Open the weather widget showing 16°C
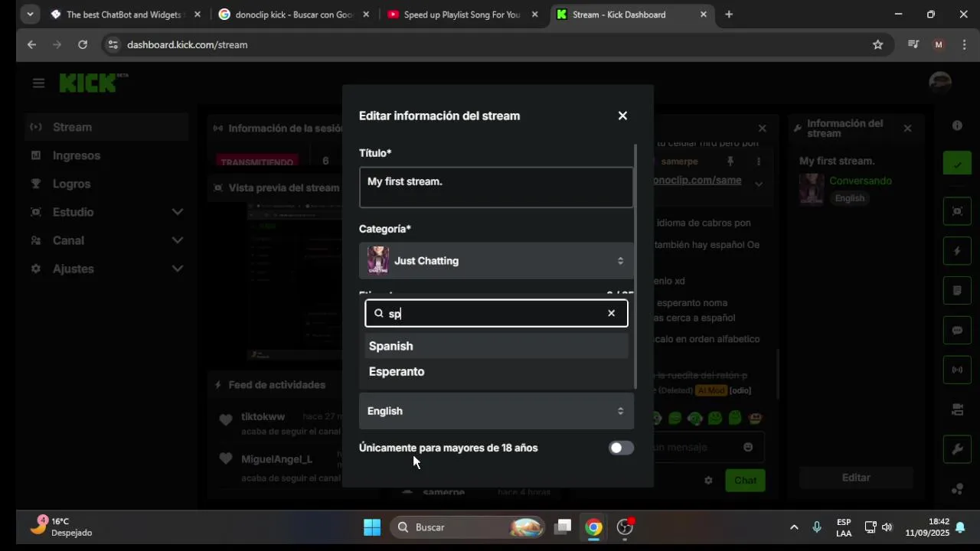 (x=61, y=527)
